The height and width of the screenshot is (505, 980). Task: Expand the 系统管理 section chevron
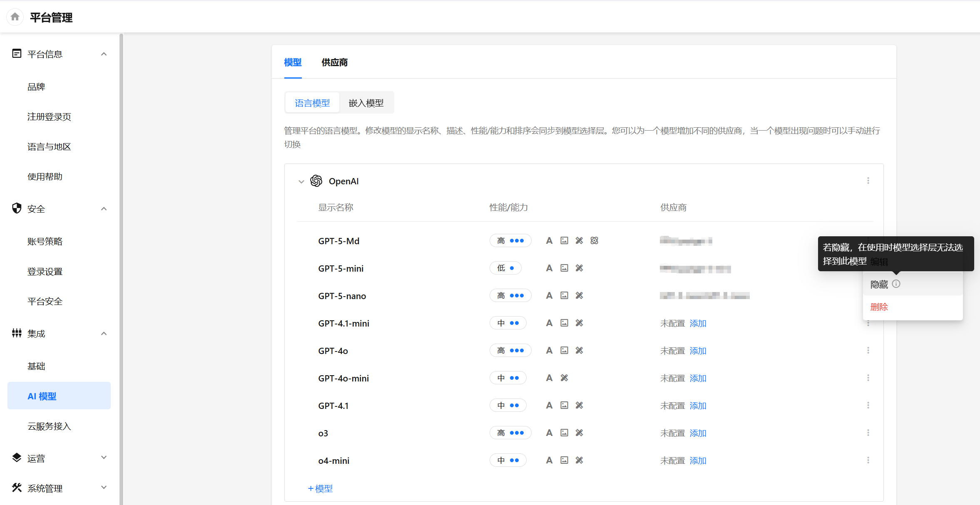click(x=104, y=488)
